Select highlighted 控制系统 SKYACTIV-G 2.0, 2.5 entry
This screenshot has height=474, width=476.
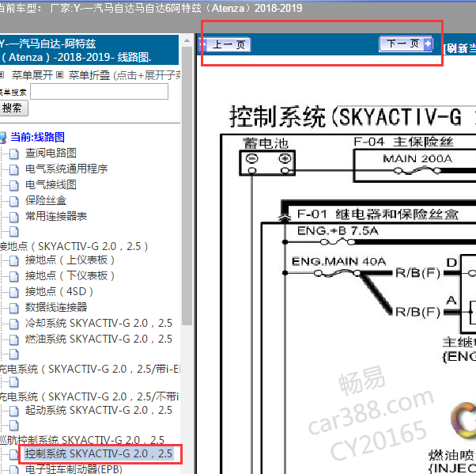click(x=99, y=454)
